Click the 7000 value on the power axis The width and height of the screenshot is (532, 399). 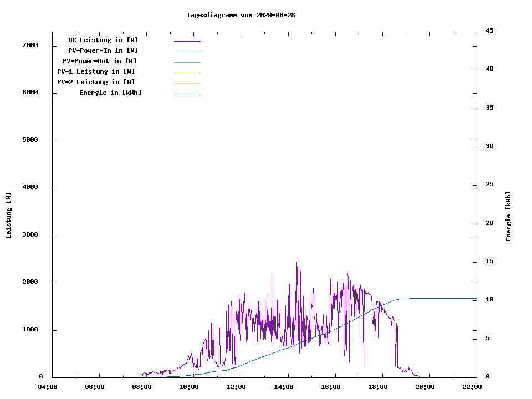(x=30, y=45)
